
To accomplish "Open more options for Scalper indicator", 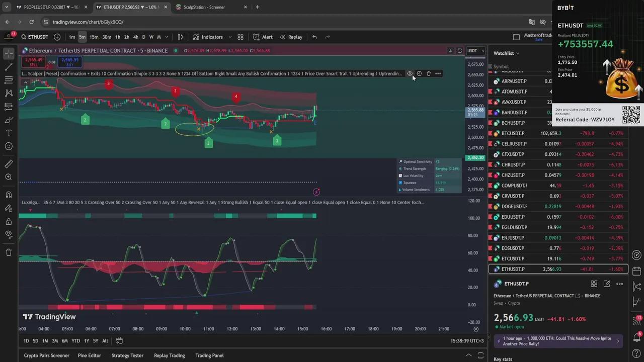I will point(438,73).
